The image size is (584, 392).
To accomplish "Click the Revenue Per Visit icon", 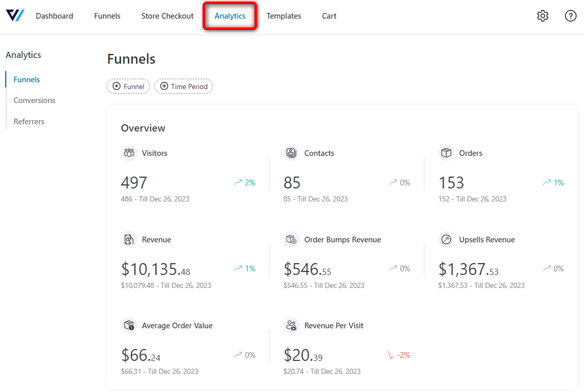I will [291, 325].
